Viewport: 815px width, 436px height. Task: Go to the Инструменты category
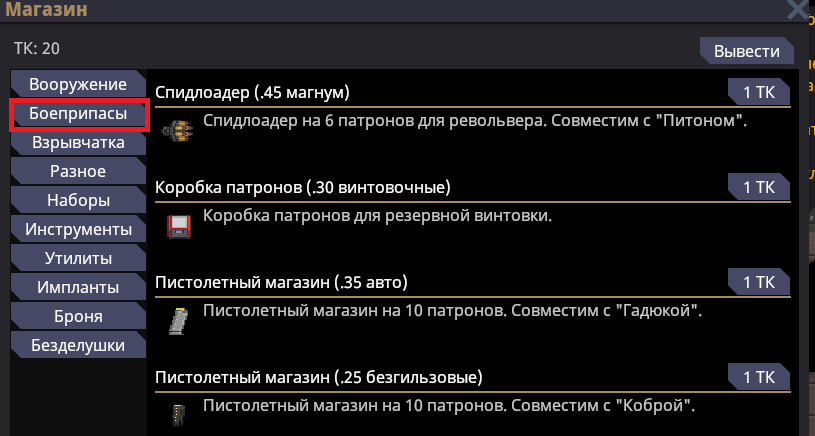pyautogui.click(x=78, y=230)
